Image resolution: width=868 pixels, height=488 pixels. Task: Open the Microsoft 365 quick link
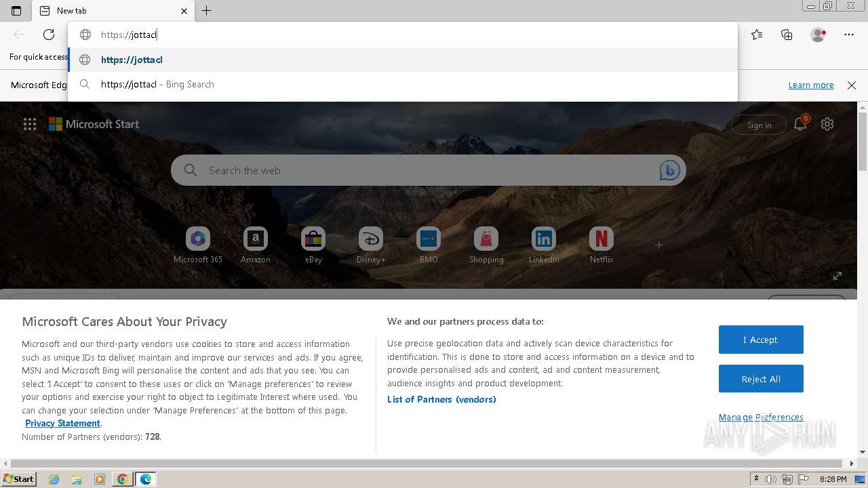198,245
